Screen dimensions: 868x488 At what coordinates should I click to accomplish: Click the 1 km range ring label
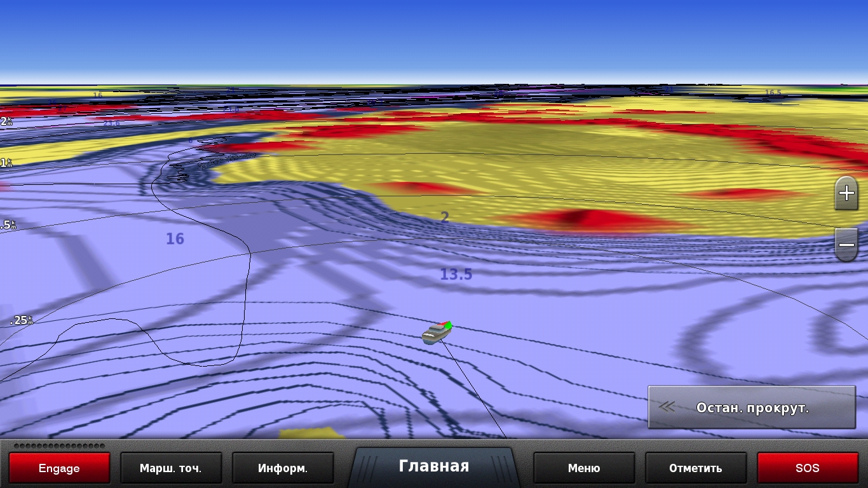tap(6, 163)
